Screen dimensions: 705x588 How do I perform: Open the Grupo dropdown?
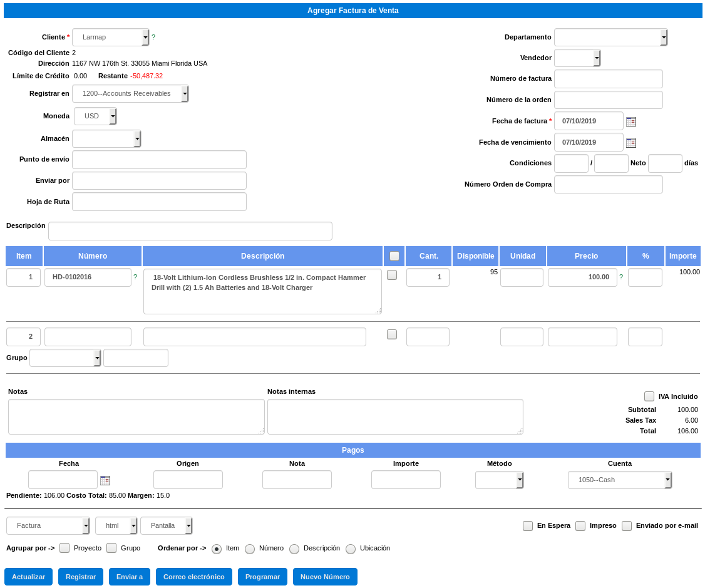pyautogui.click(x=65, y=358)
